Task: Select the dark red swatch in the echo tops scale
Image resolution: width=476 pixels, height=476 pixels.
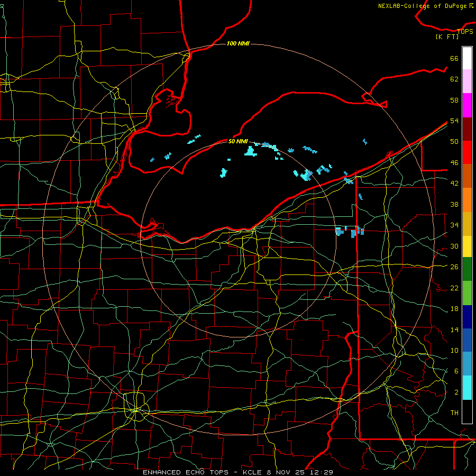Action: (x=467, y=129)
